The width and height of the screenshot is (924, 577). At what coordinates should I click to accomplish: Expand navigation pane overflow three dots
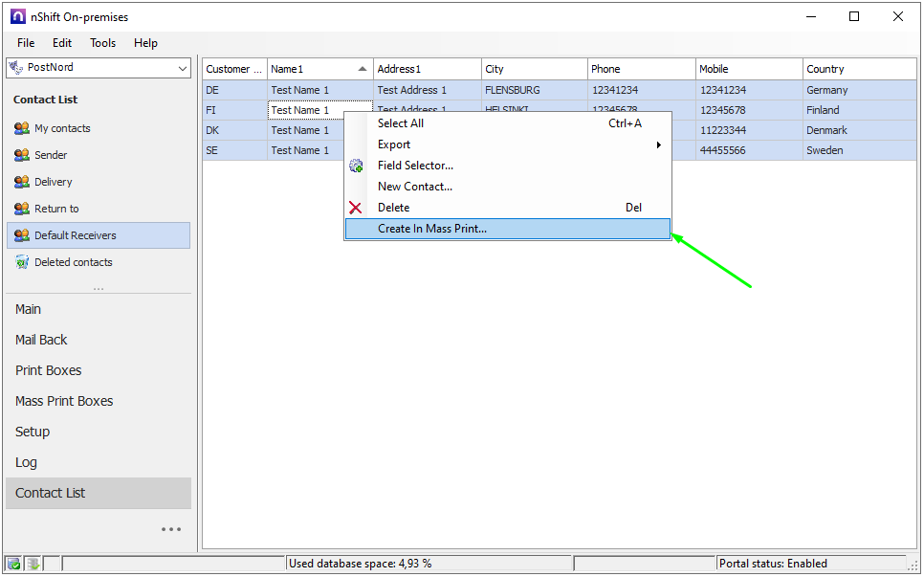(171, 529)
